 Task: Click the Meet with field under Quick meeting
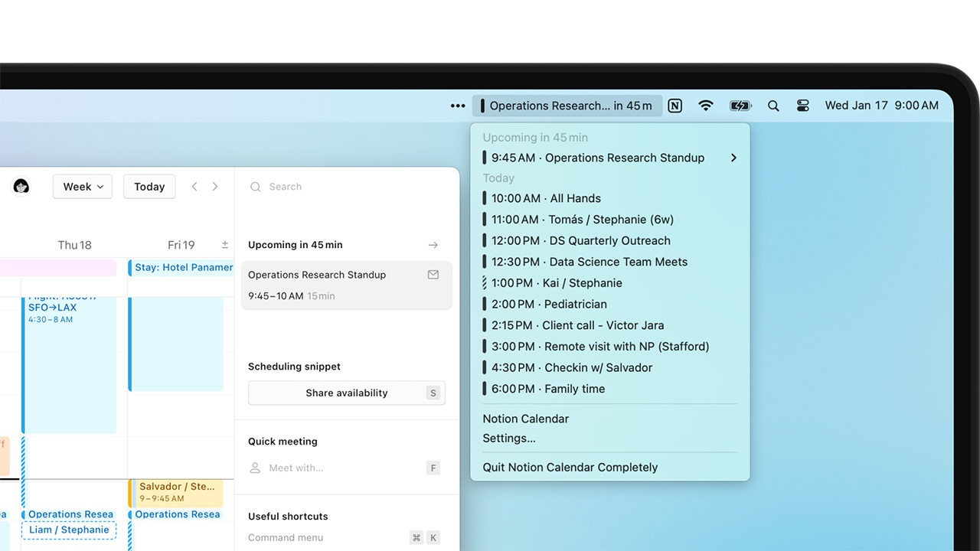tap(337, 467)
